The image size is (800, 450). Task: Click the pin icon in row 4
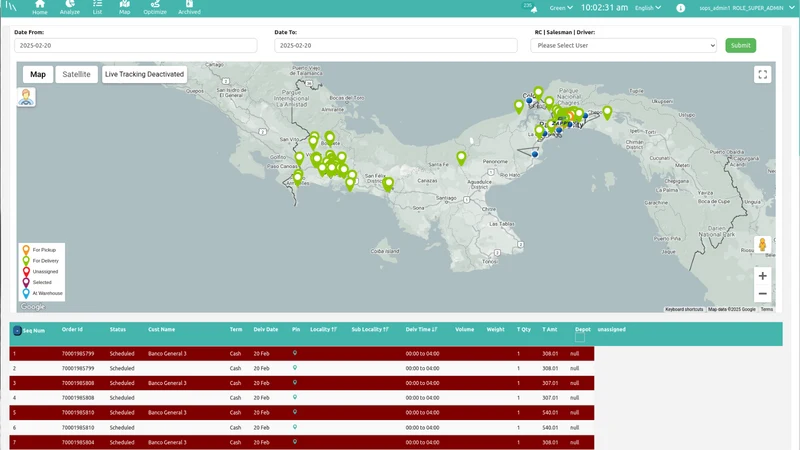pos(294,397)
